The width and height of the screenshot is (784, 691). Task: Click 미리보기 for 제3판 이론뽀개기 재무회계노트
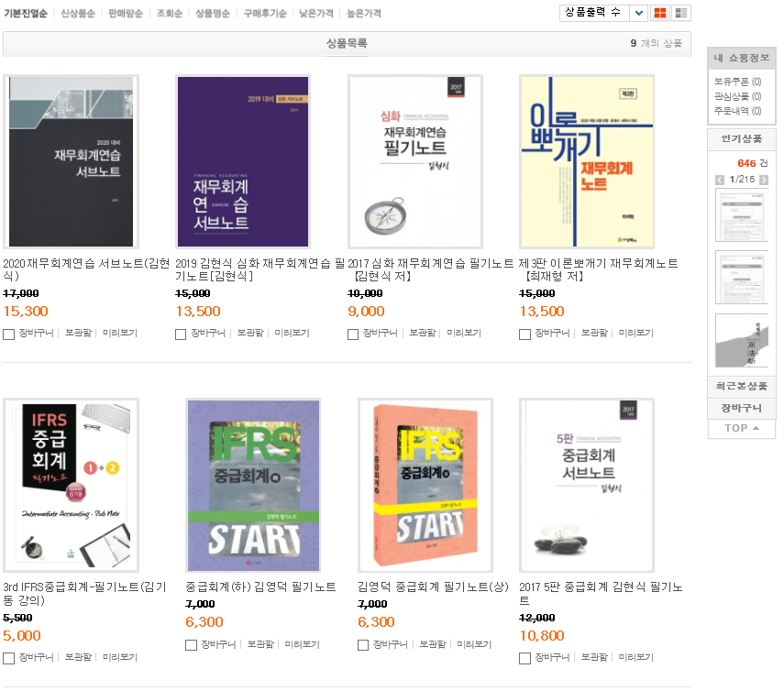[635, 333]
